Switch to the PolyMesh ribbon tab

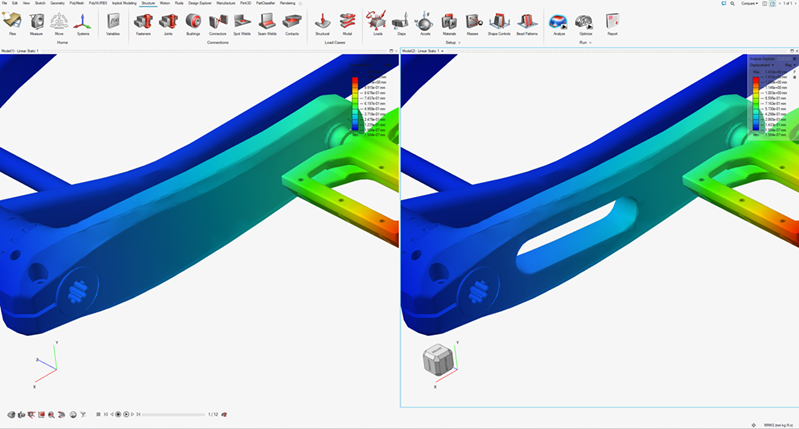tap(76, 3)
